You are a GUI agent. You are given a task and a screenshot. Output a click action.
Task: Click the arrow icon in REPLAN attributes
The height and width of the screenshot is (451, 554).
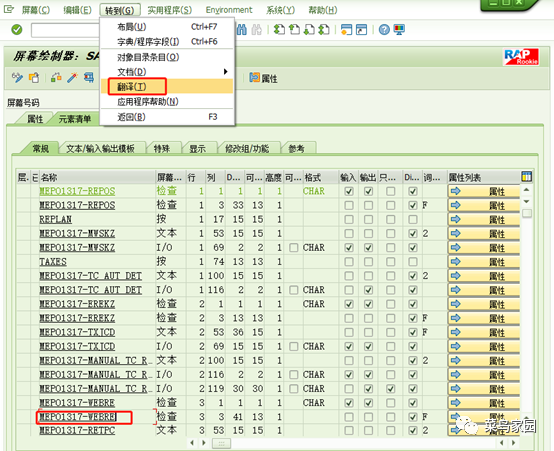click(456, 219)
